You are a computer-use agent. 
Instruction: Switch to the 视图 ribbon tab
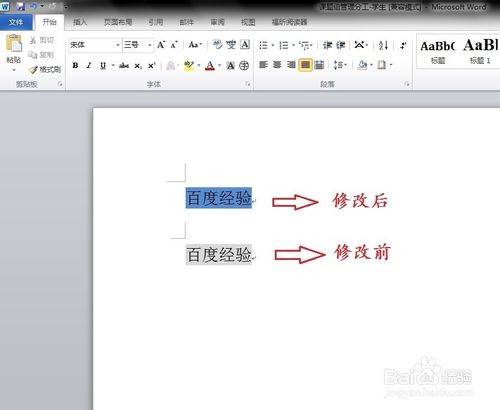(x=248, y=22)
